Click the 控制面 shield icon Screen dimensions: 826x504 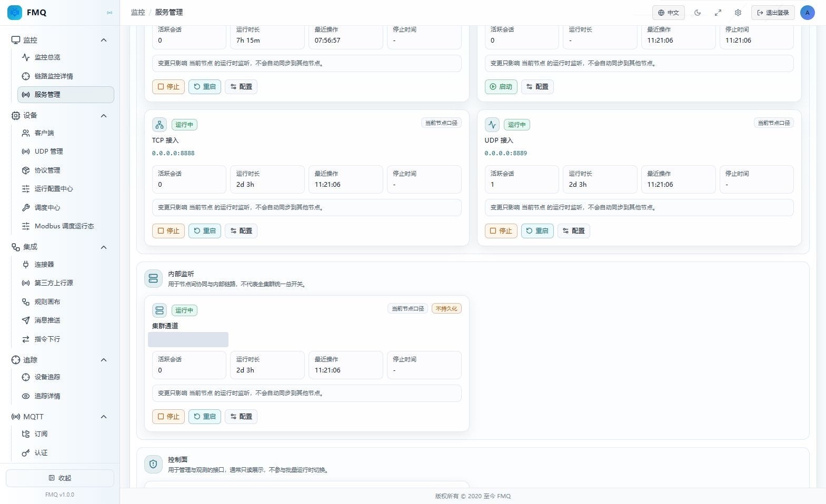153,464
